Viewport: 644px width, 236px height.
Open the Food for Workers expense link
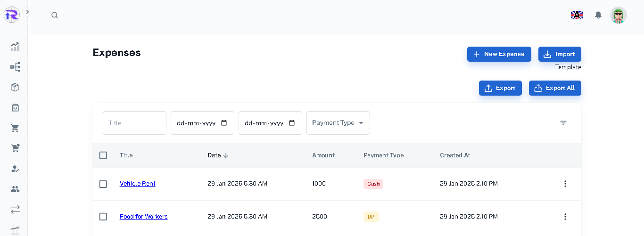144,217
